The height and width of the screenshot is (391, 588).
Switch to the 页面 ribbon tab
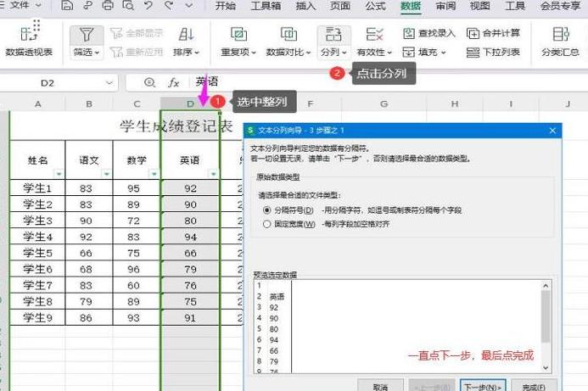[340, 6]
